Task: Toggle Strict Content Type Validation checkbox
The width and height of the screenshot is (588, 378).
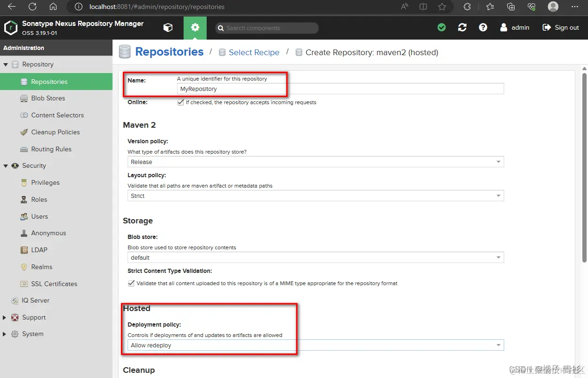Action: [131, 284]
